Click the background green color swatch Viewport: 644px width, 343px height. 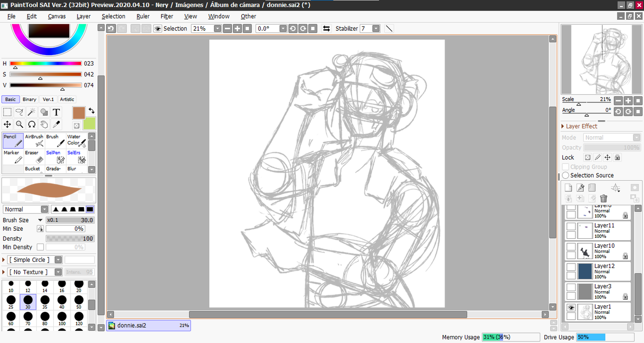click(x=90, y=123)
